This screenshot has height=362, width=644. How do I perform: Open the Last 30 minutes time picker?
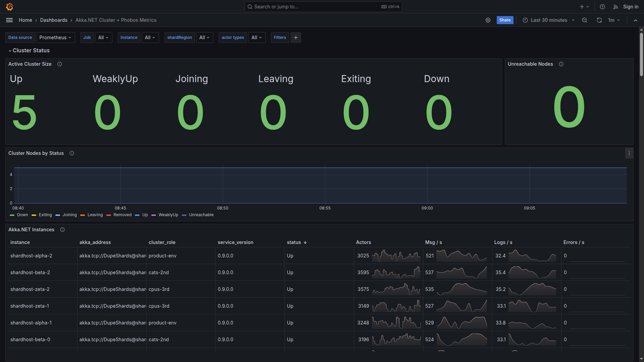[x=549, y=20]
